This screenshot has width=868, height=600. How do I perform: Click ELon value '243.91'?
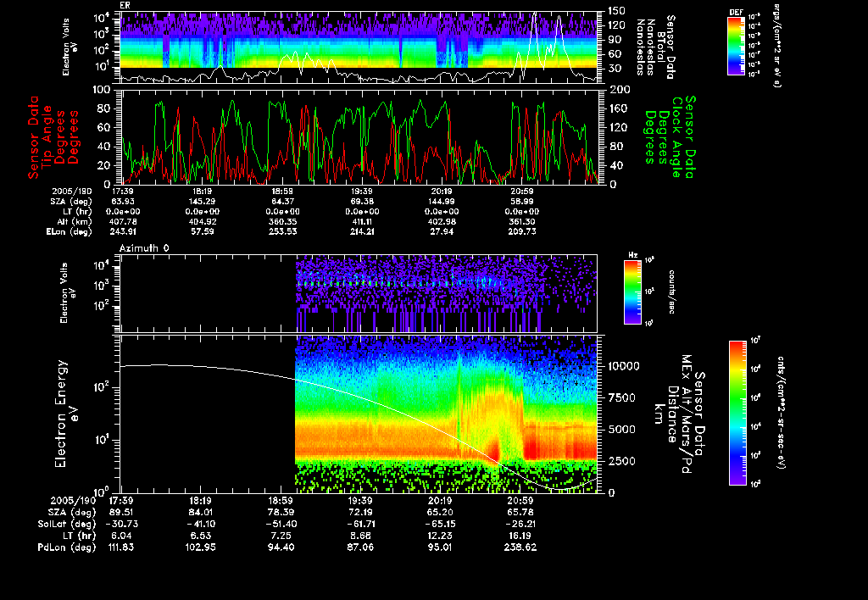tap(123, 231)
